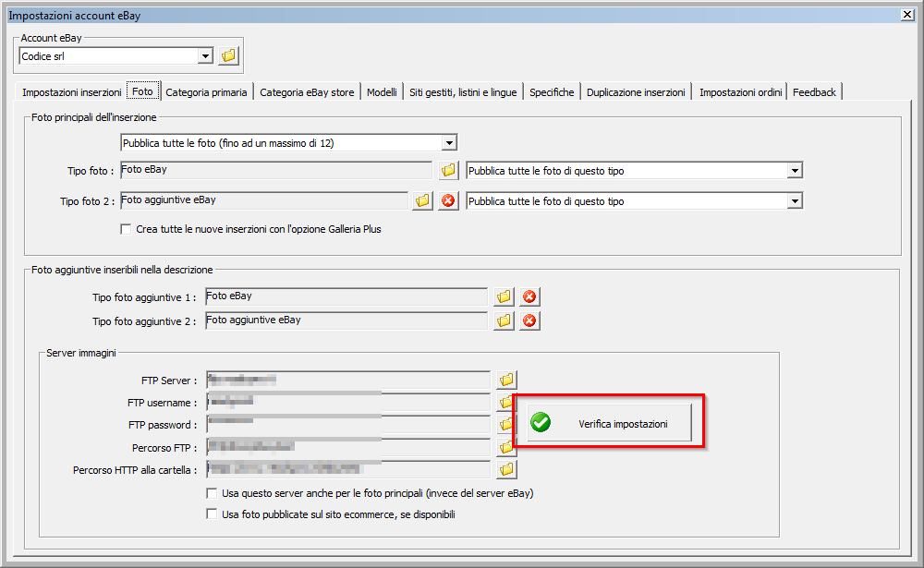
Task: Click green checkmark icon of Verifica impostazioni
Action: [x=541, y=422]
